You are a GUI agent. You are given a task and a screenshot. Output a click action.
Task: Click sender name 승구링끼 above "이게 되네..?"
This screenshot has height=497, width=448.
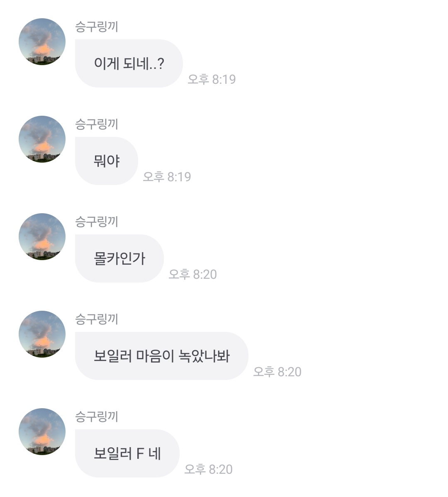click(x=97, y=27)
